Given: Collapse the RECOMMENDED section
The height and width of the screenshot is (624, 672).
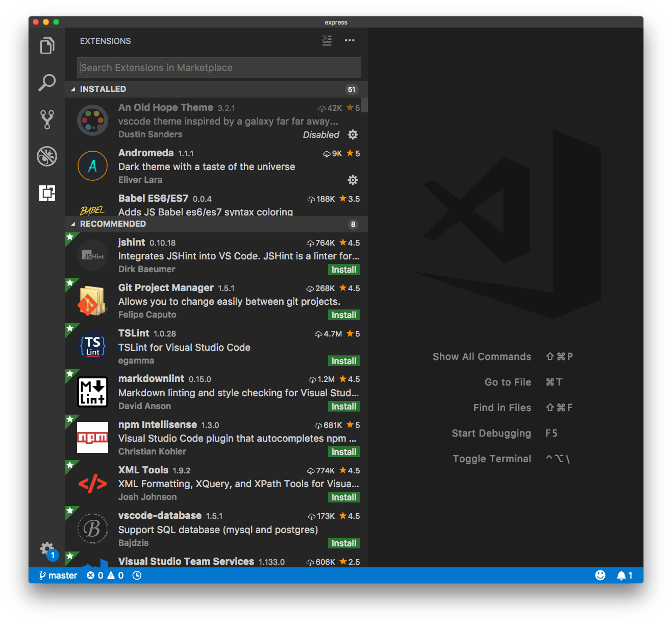Looking at the screenshot, I should [73, 224].
